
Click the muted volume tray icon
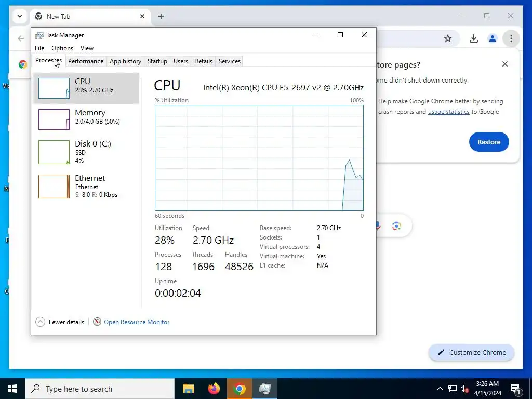(x=465, y=389)
